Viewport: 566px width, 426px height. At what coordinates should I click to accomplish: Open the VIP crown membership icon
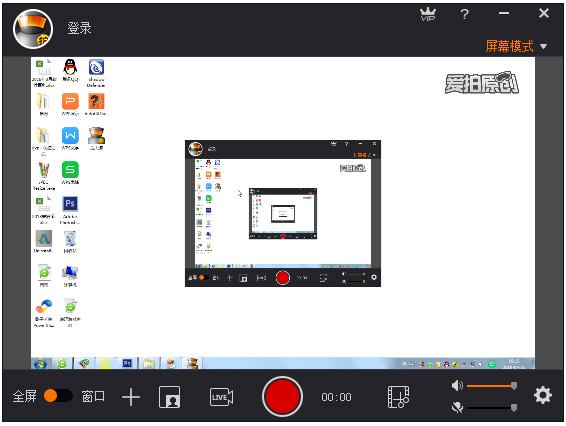coord(428,14)
